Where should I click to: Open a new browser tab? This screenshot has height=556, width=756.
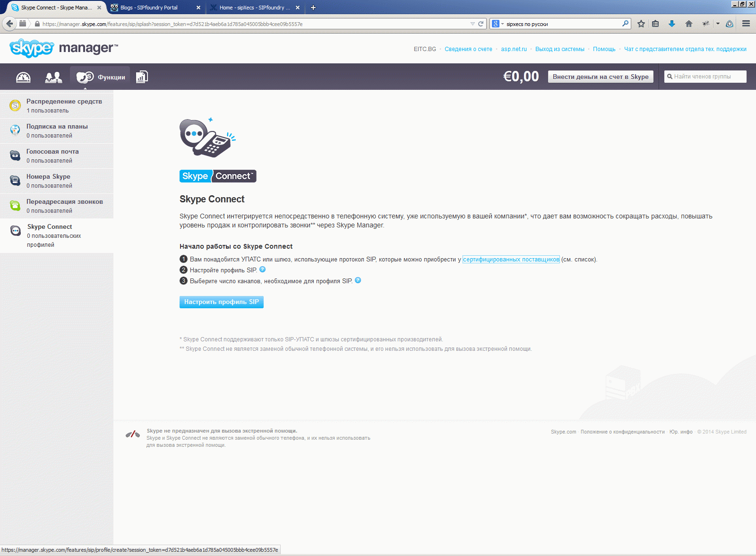pos(313,8)
